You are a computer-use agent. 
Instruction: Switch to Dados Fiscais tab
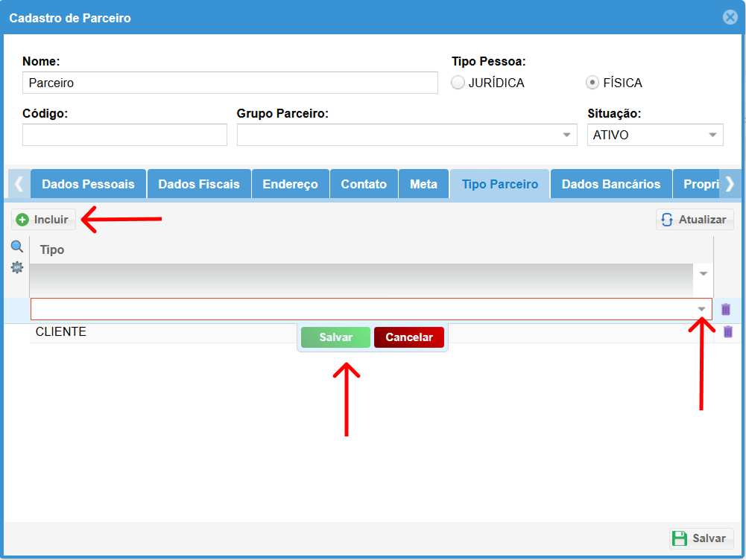point(199,184)
